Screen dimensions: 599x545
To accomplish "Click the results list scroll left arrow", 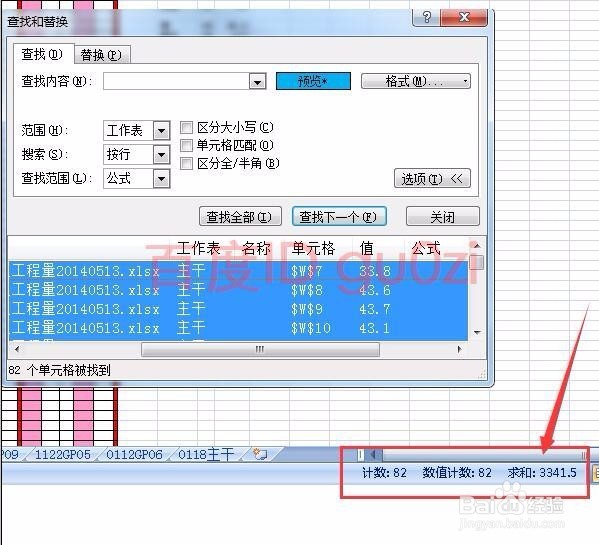I will (x=16, y=349).
